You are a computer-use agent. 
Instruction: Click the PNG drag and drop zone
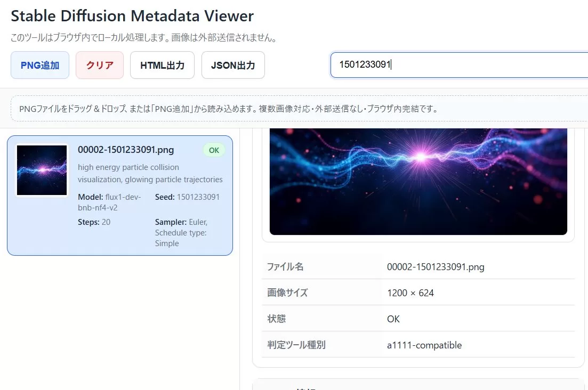[x=299, y=109]
